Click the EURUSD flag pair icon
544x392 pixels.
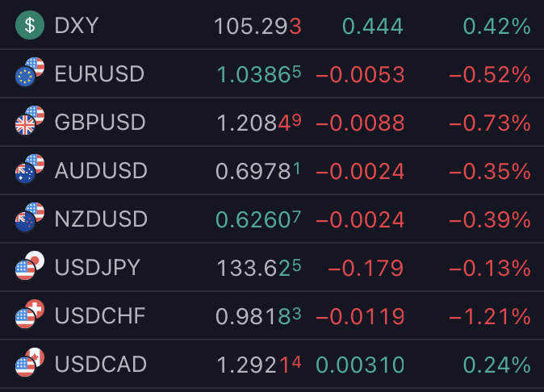point(30,72)
